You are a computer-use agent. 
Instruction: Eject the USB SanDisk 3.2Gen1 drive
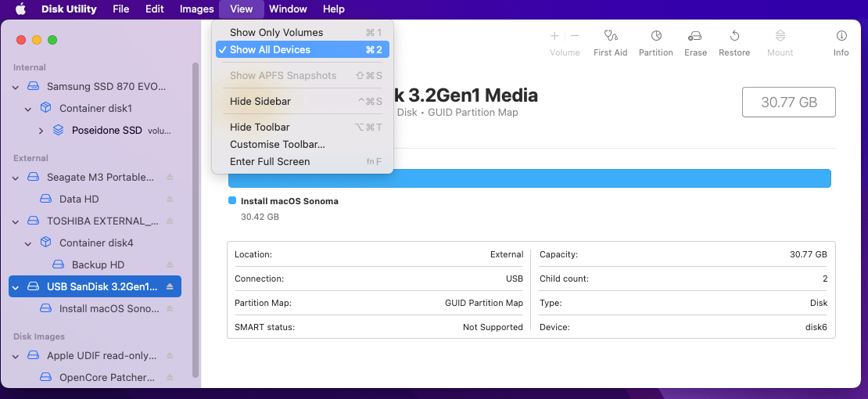tap(170, 287)
